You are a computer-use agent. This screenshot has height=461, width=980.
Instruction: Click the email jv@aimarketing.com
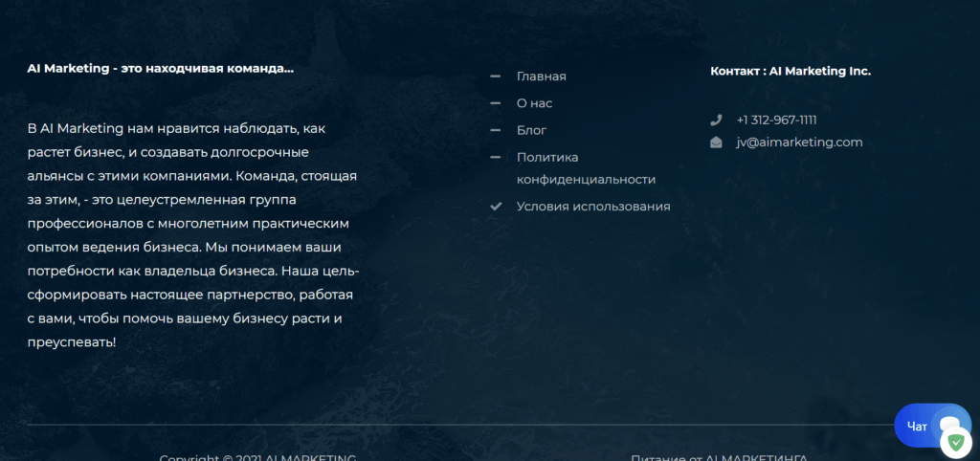coord(799,143)
